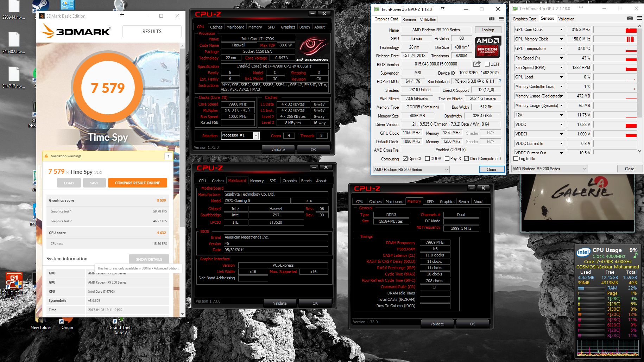Click the Intel logo in the CPU Usage gadget
This screenshot has width=644, height=362.
583,252
